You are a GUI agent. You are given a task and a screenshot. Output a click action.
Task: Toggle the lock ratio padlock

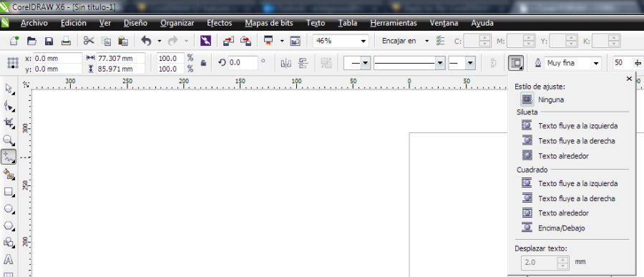pyautogui.click(x=203, y=63)
